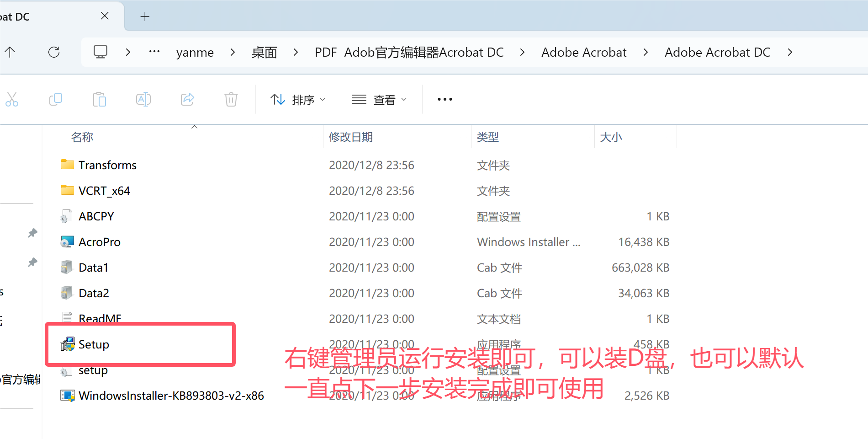
Task: Click the Rename icon
Action: point(143,99)
